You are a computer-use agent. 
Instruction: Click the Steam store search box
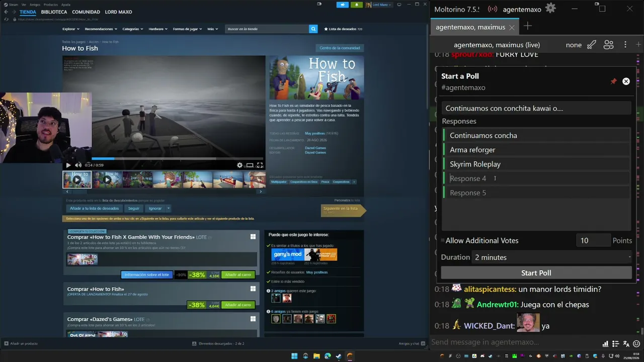coord(267,29)
